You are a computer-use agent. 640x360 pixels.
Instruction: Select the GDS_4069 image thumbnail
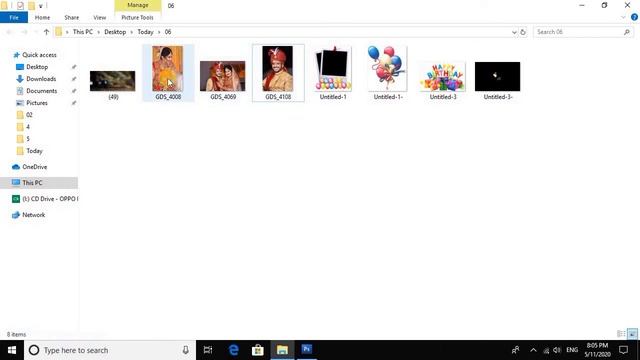coord(222,76)
